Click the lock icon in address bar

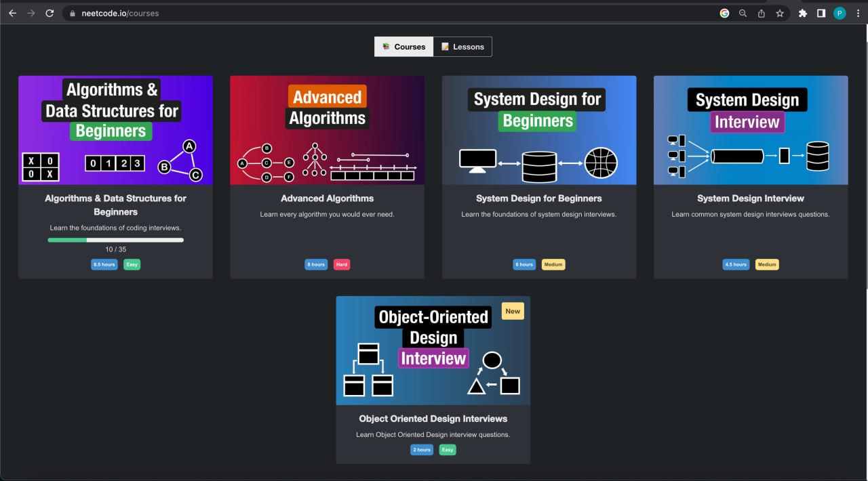coord(72,13)
